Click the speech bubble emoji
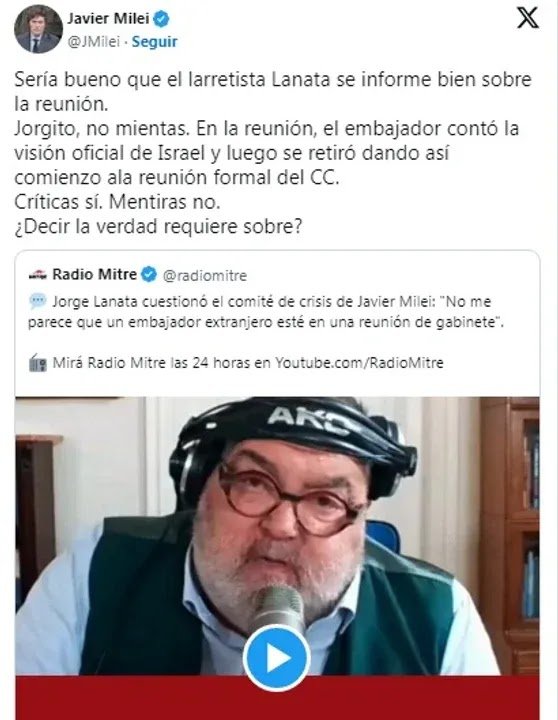The image size is (558, 720). 38,302
